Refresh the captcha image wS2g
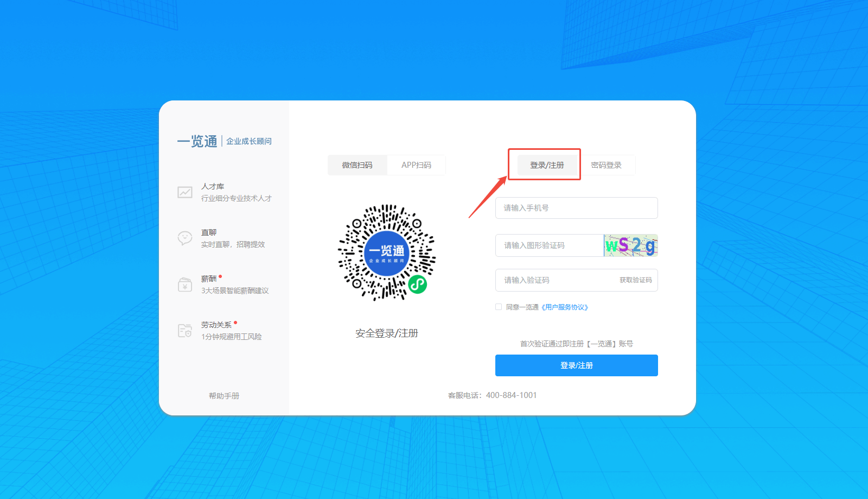 (631, 245)
